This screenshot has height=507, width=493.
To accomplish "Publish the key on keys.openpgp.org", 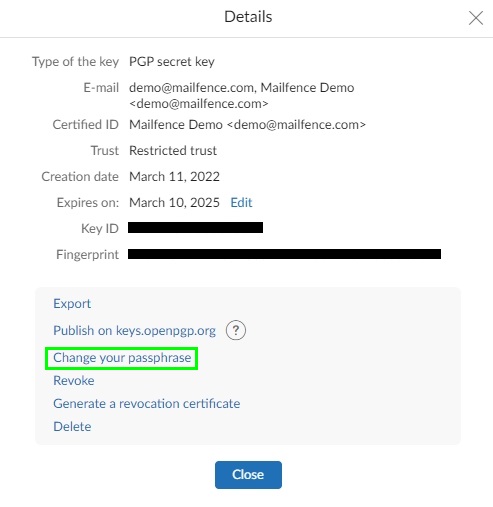I will click(134, 330).
